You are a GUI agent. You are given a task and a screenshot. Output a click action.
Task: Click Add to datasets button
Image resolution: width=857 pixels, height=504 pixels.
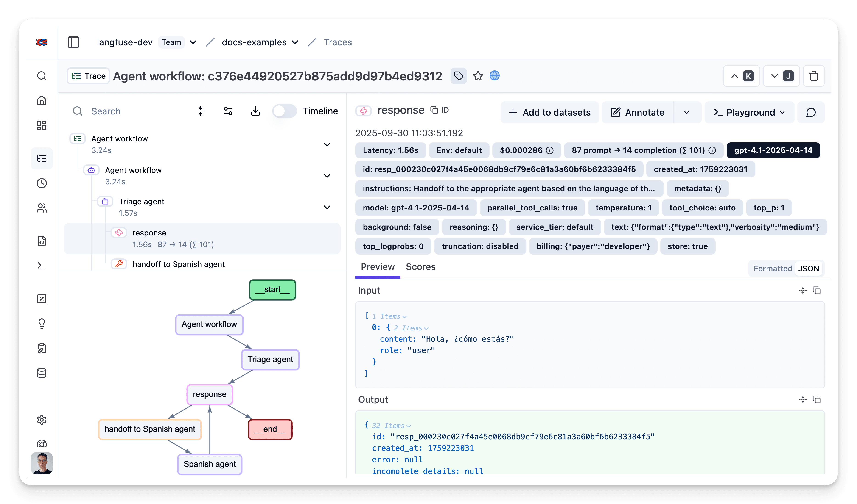point(550,112)
